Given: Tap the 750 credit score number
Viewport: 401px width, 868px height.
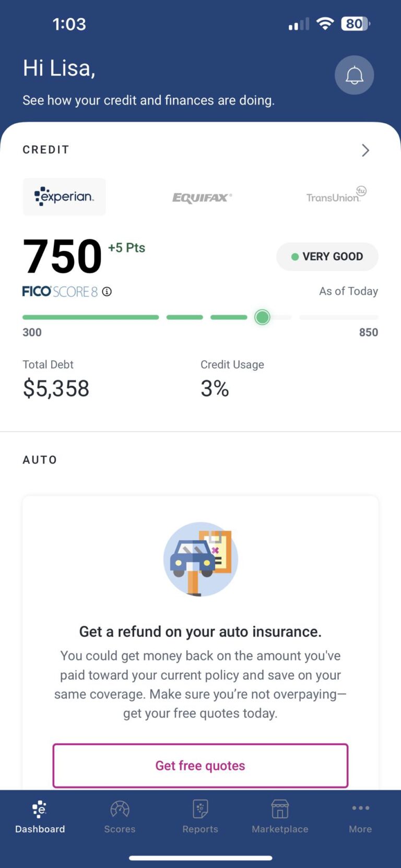Looking at the screenshot, I should coord(63,256).
